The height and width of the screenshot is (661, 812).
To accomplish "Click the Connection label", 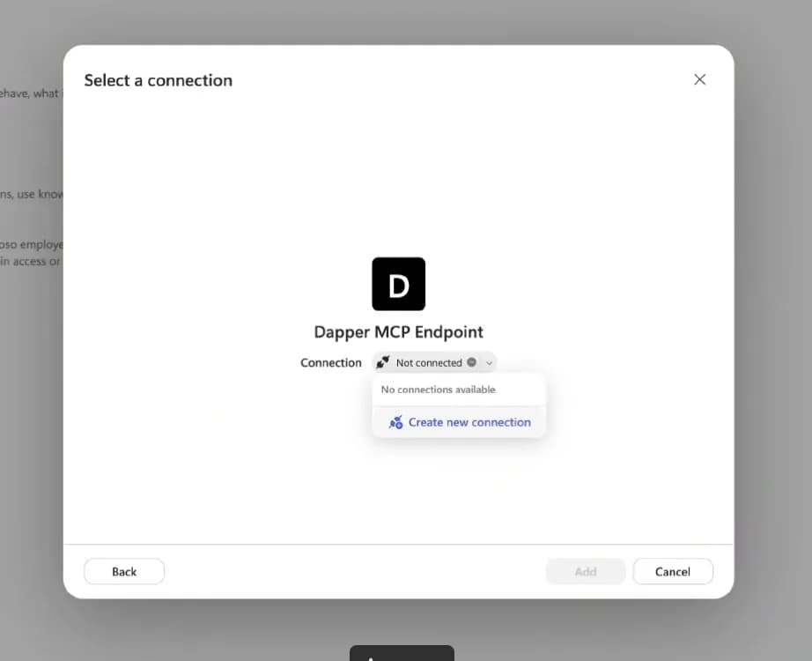I will (x=331, y=362).
